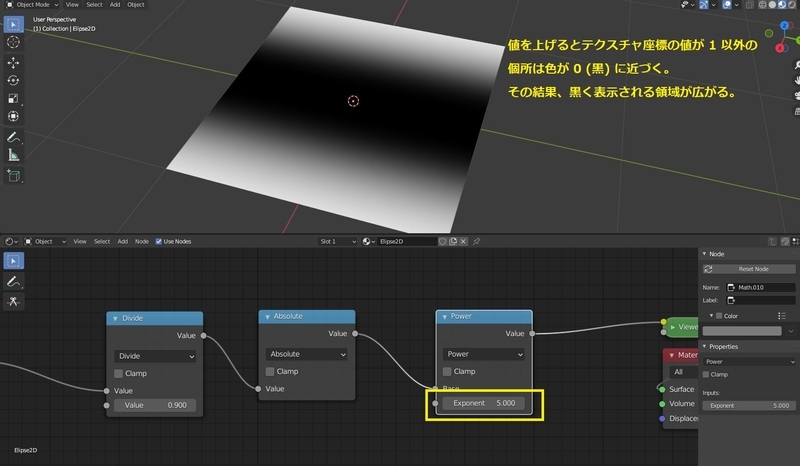Open the Object menu in 3D viewport

pos(136,5)
